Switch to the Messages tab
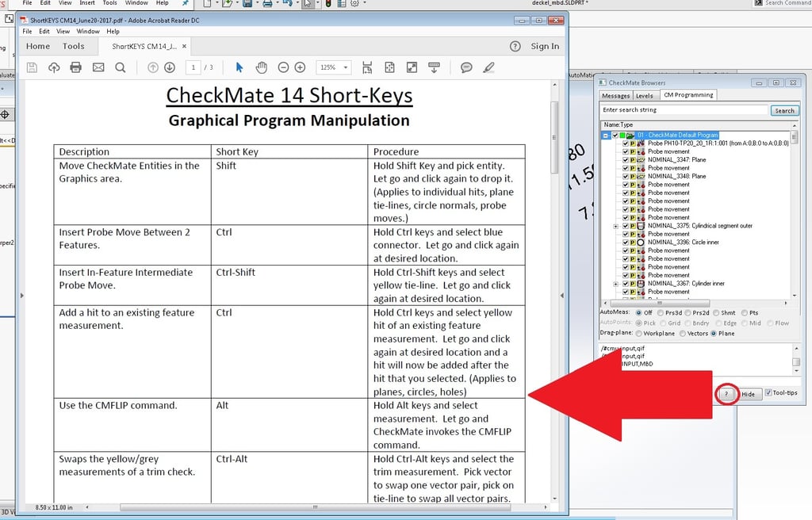This screenshot has width=812, height=520. tap(616, 95)
